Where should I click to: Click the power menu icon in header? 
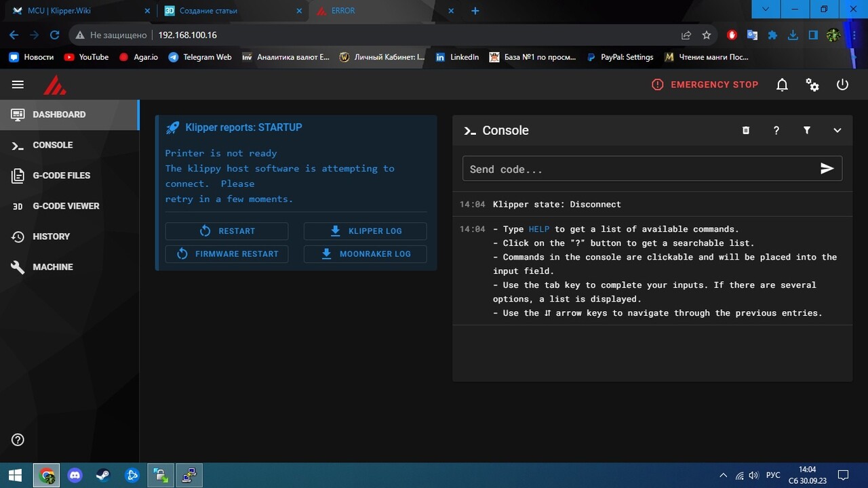(x=842, y=85)
